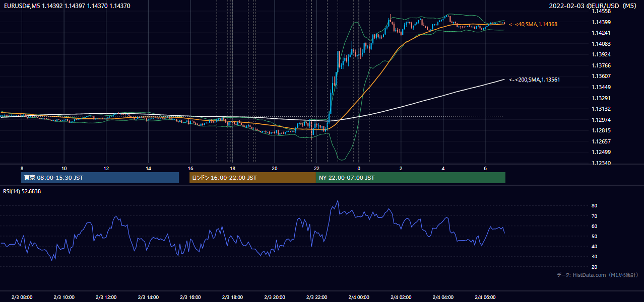
Task: Click hour 14 on the price chart time axis
Action: (148, 168)
